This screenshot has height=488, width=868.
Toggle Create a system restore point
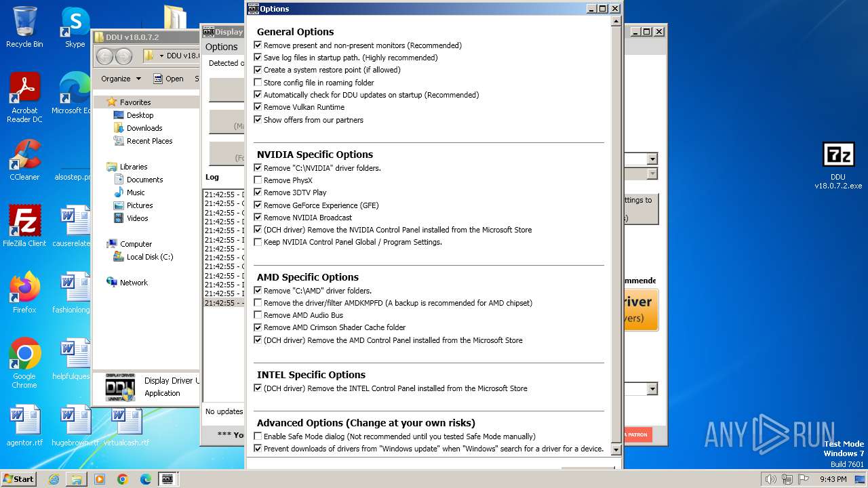(x=258, y=70)
